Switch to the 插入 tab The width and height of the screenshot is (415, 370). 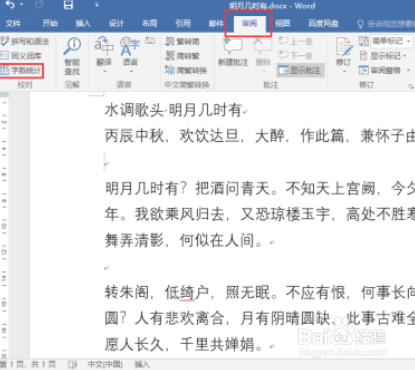83,23
